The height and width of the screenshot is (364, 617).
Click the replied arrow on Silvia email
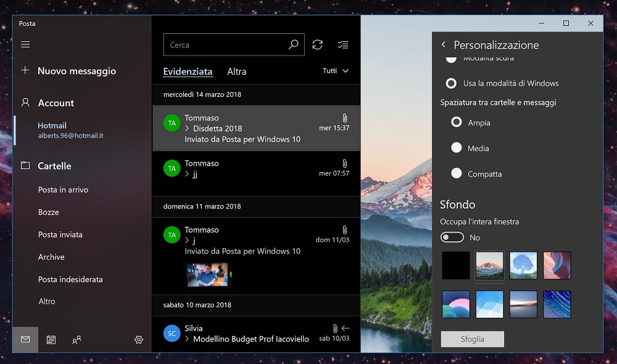click(346, 328)
